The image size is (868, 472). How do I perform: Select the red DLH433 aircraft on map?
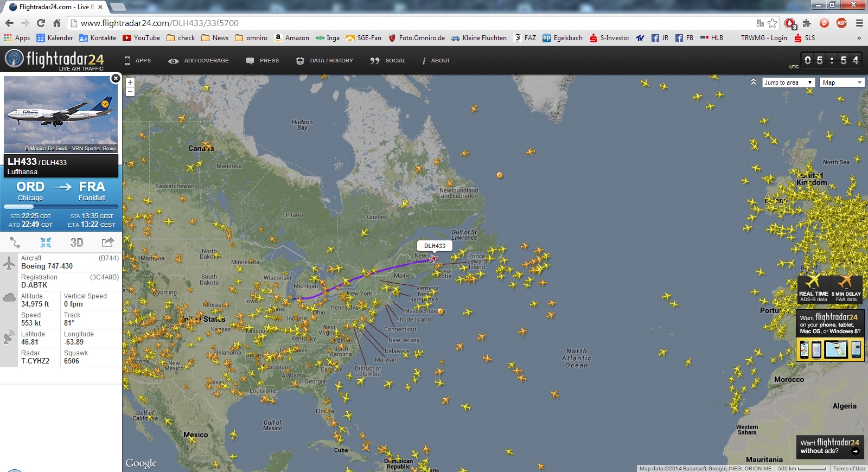tap(433, 258)
